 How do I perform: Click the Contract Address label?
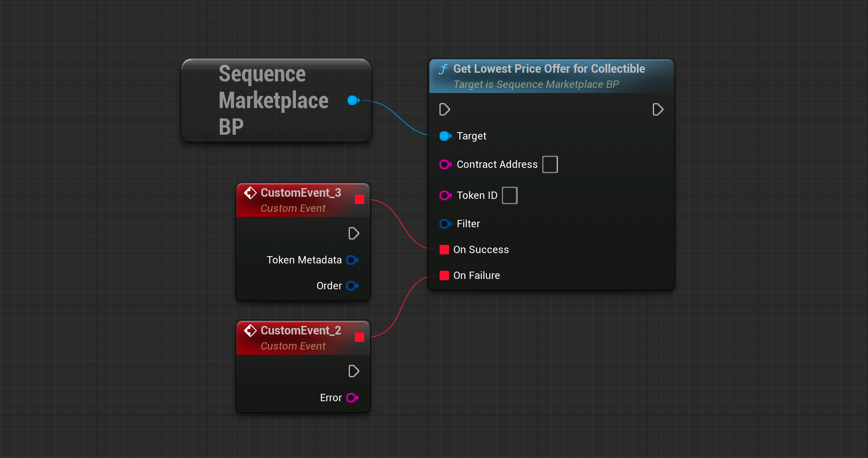click(497, 164)
